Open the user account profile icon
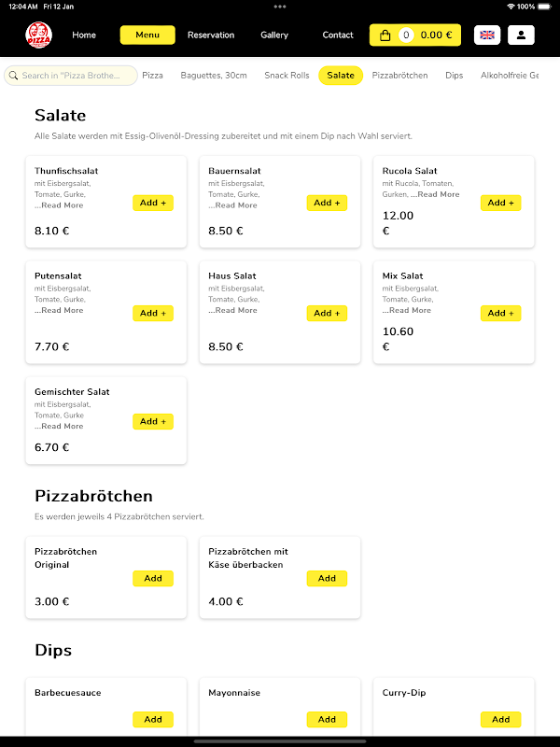 point(521,35)
